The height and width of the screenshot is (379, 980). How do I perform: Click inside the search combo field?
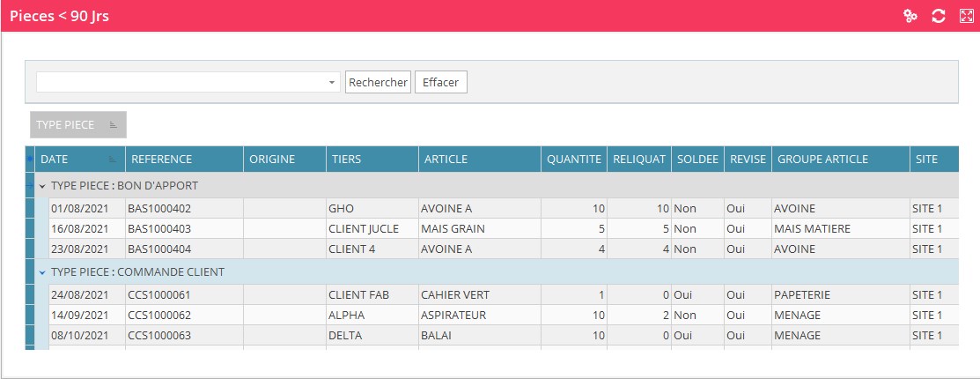pos(181,82)
